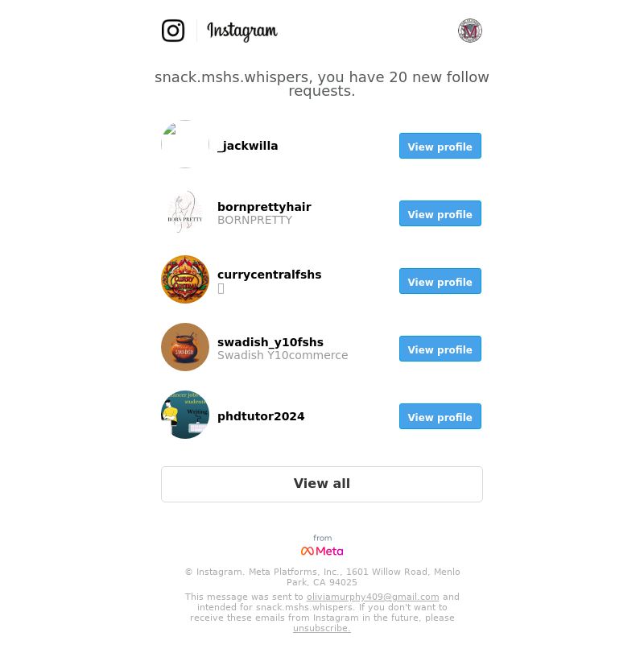The height and width of the screenshot is (653, 644).
Task: View profile for currycentralfshs
Action: (x=440, y=281)
